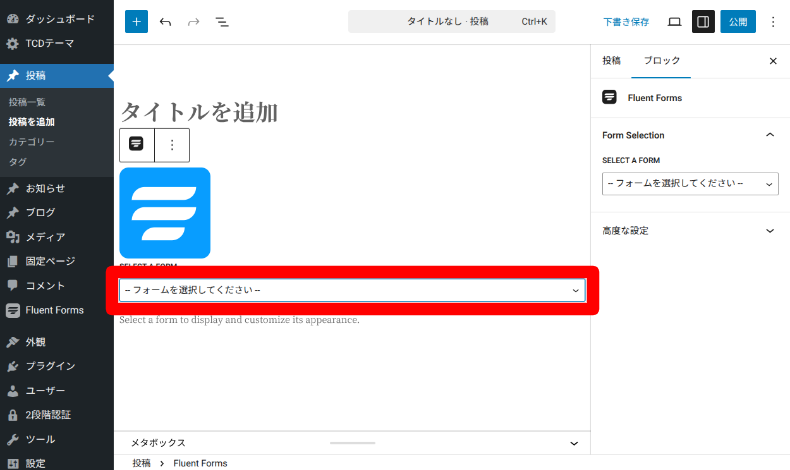Screen dimensions: 790x470
Task: Open カテゴリー submenu link
Action: tap(31, 142)
